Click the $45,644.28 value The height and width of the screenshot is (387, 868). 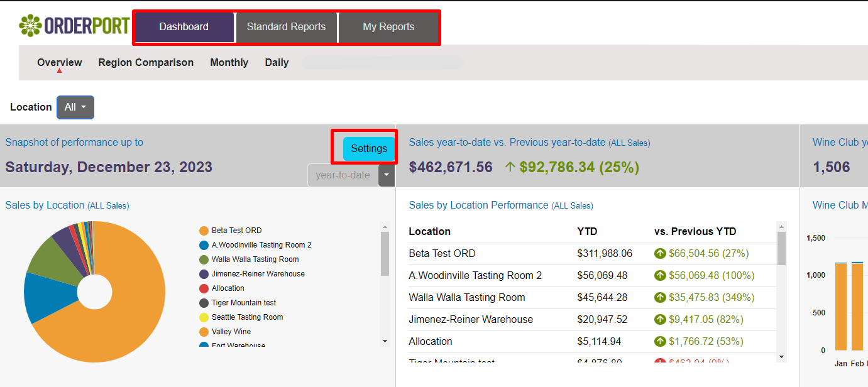coord(602,298)
